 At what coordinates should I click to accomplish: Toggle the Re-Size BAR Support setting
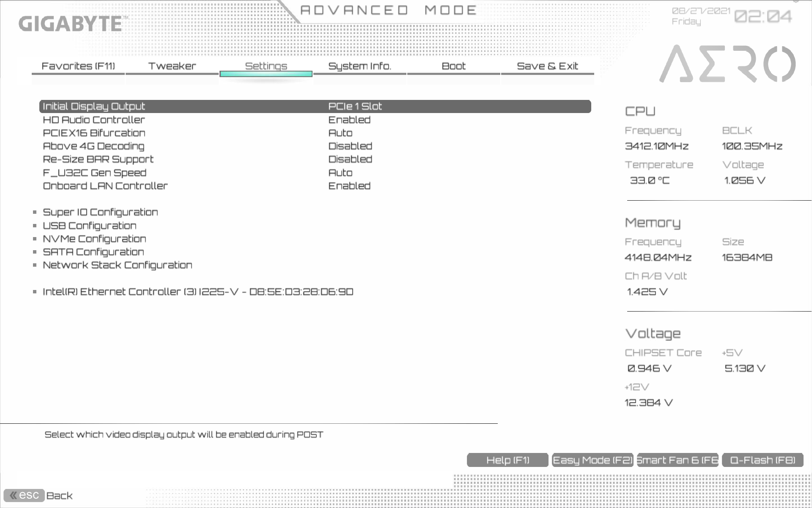pyautogui.click(x=350, y=159)
